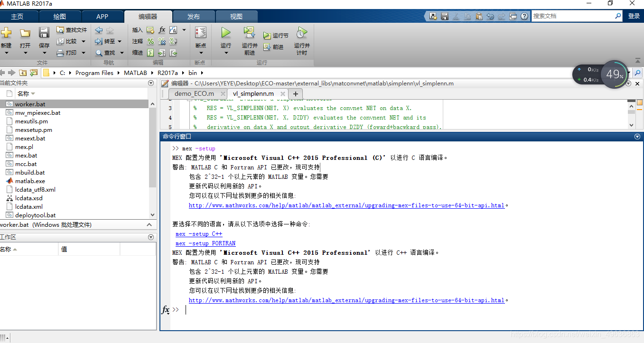644x343 pixels.
Task: Click the wrap comments icon
Action: [173, 41]
